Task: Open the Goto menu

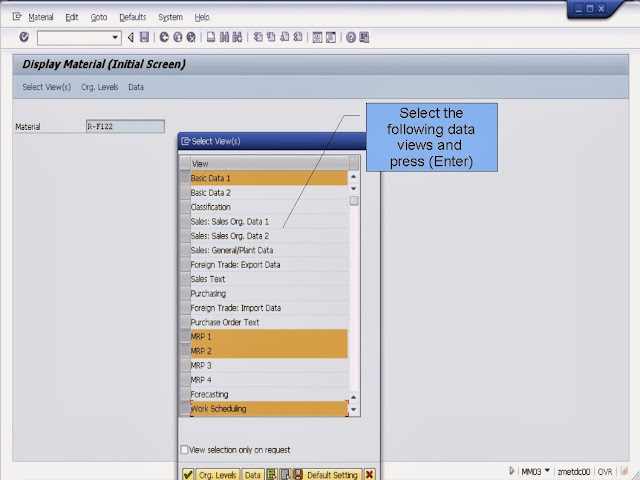Action: coord(98,17)
